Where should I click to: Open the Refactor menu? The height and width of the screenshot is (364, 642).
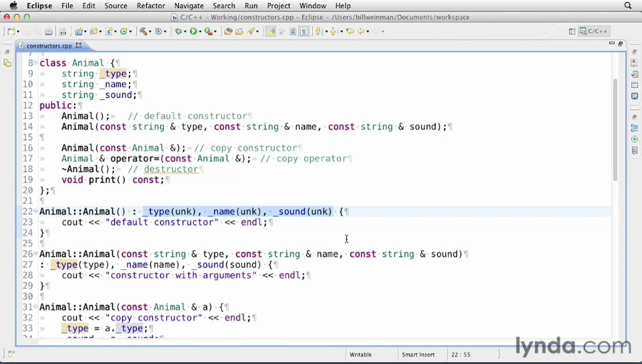[x=151, y=6]
